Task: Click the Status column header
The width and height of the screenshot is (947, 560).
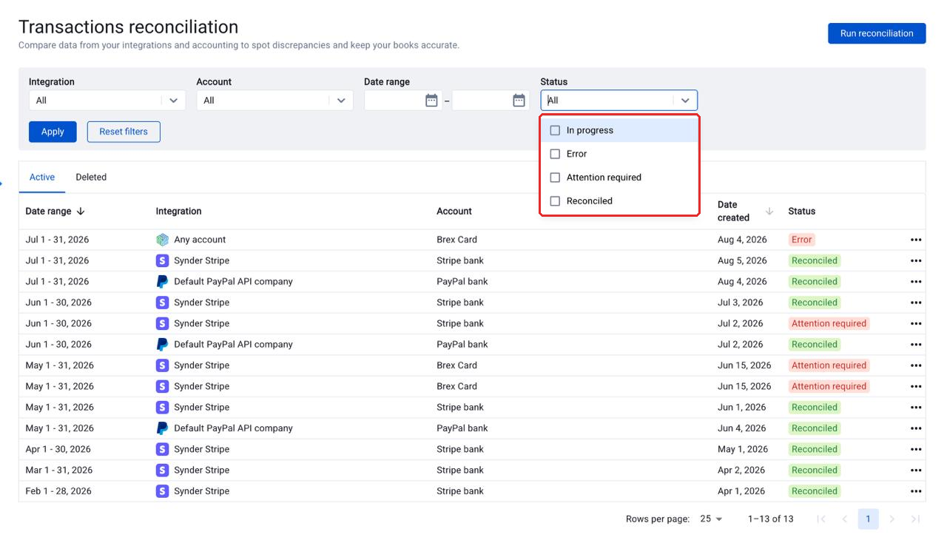Action: pos(801,212)
